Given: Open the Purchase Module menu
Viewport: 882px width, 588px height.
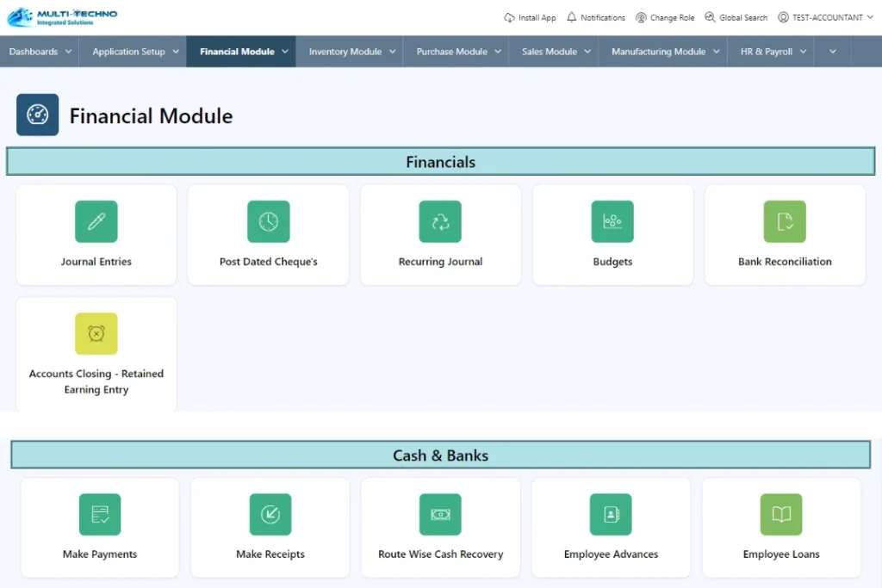Looking at the screenshot, I should pyautogui.click(x=458, y=52).
